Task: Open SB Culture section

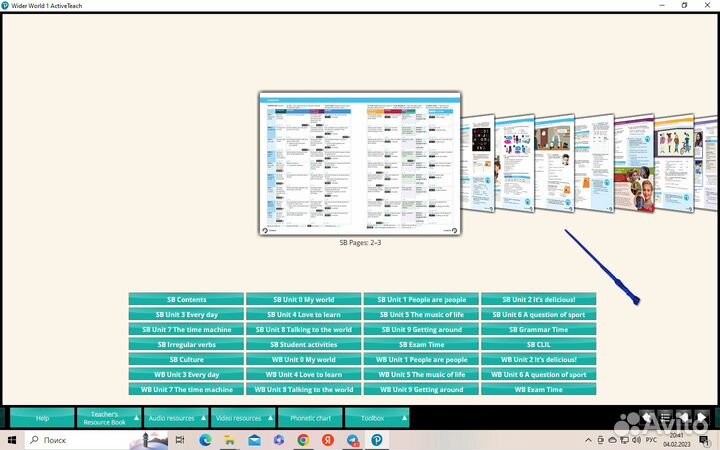Action: point(186,360)
